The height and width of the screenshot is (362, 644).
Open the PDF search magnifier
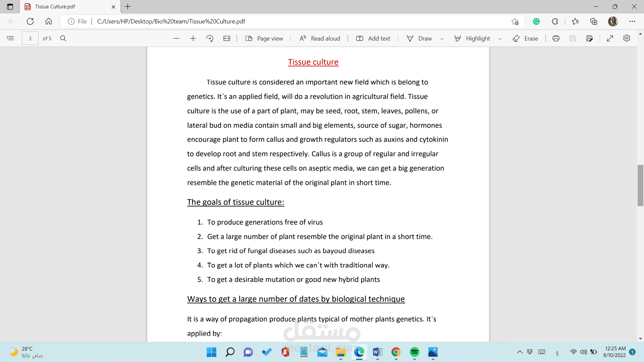pos(63,39)
